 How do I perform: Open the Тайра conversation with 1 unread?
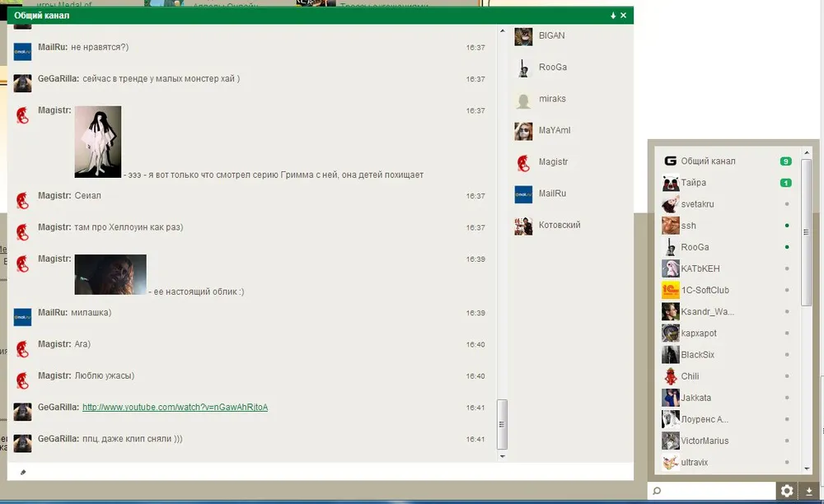pyautogui.click(x=693, y=183)
